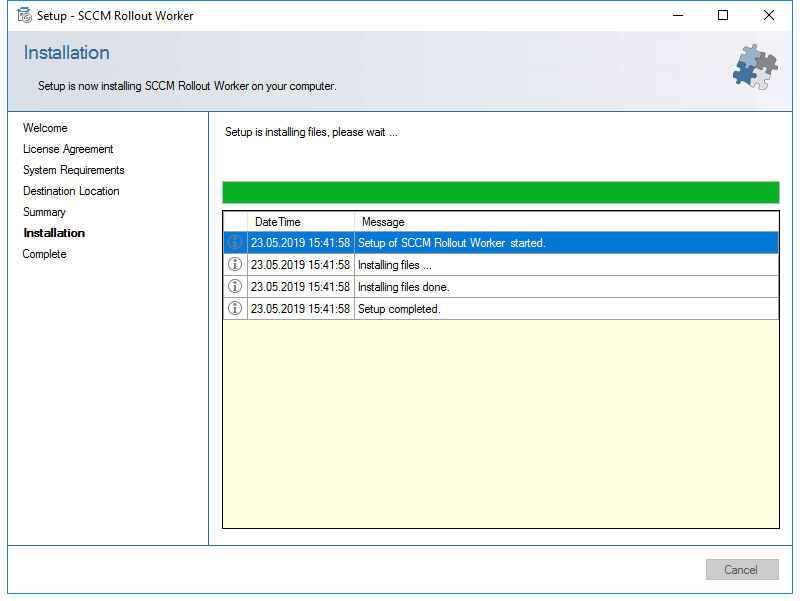Select the Destination Location step

(x=71, y=191)
